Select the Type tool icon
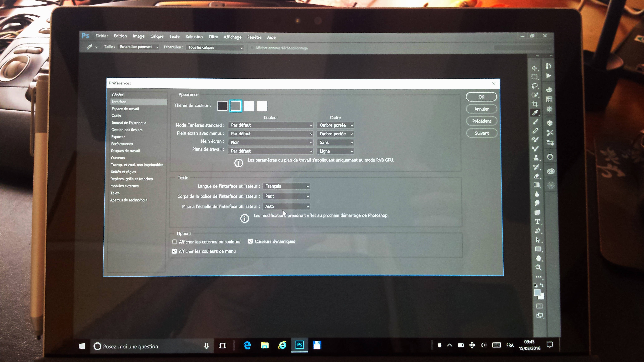This screenshot has width=644, height=362. click(537, 222)
